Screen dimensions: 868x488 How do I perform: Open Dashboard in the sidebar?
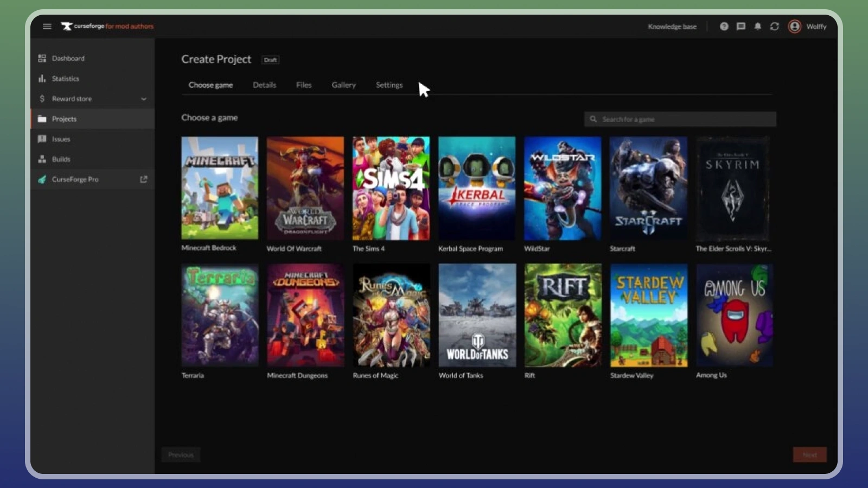pyautogui.click(x=92, y=58)
